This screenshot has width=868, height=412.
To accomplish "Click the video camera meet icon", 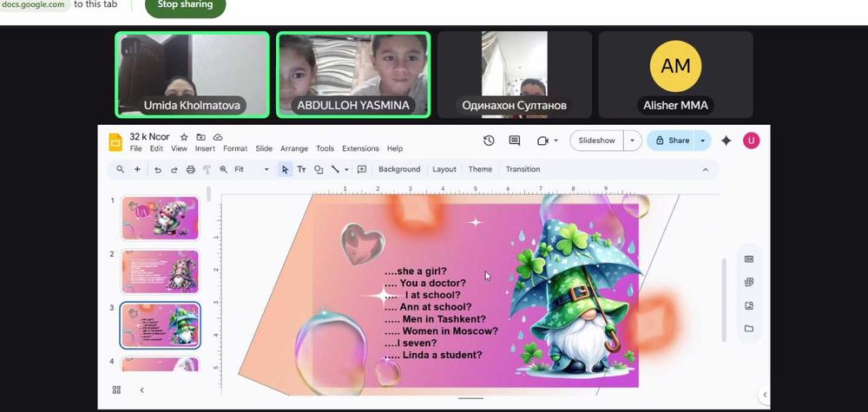I will [x=542, y=141].
